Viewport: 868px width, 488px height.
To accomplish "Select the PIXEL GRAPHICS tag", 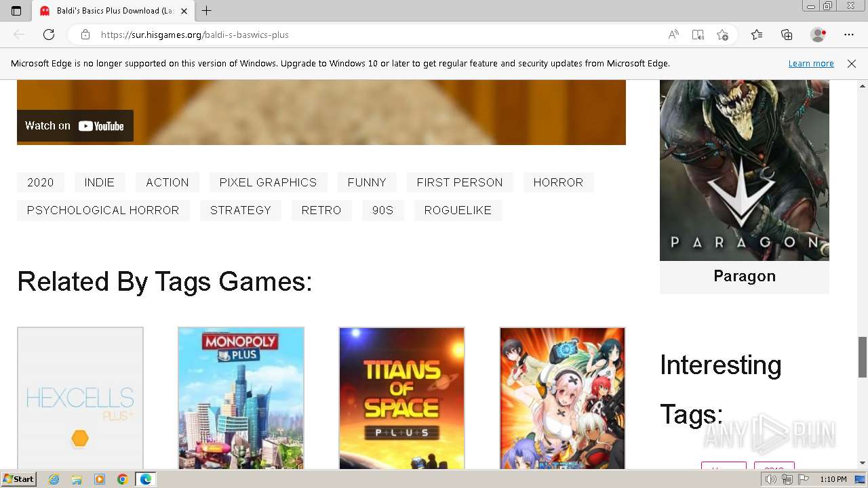I will click(268, 182).
